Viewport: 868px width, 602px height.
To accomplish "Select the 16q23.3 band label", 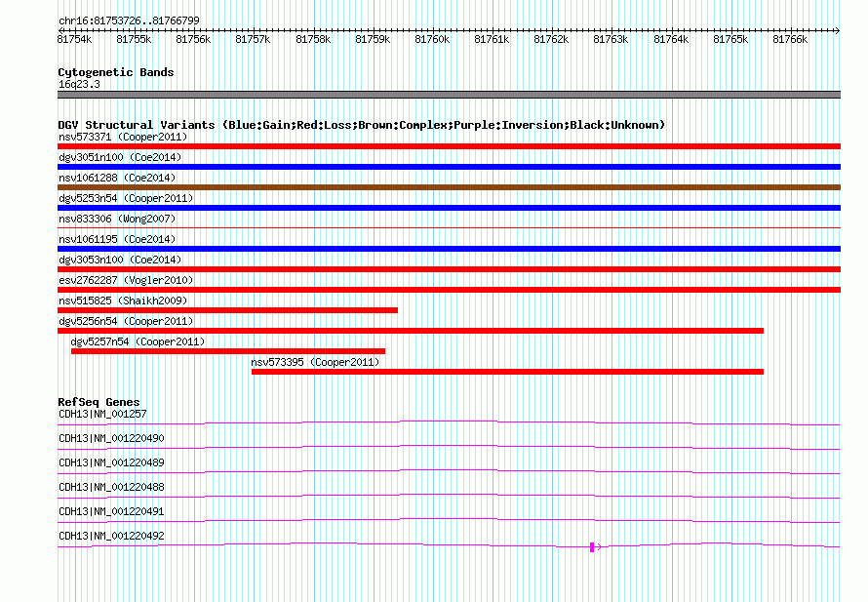I will point(80,84).
